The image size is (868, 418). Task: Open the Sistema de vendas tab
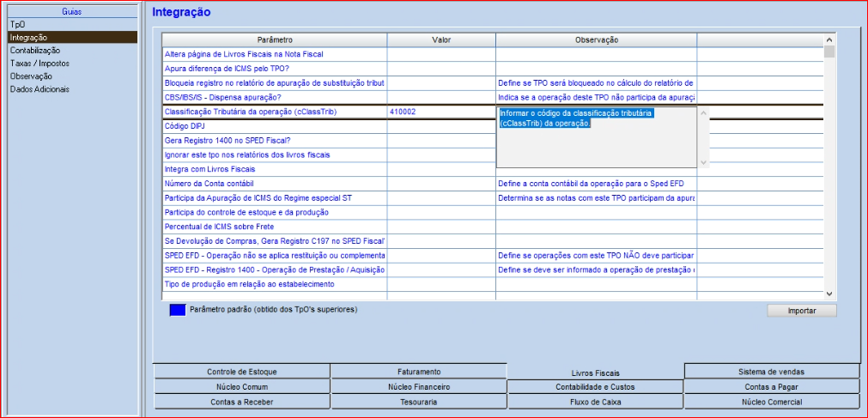tap(771, 372)
